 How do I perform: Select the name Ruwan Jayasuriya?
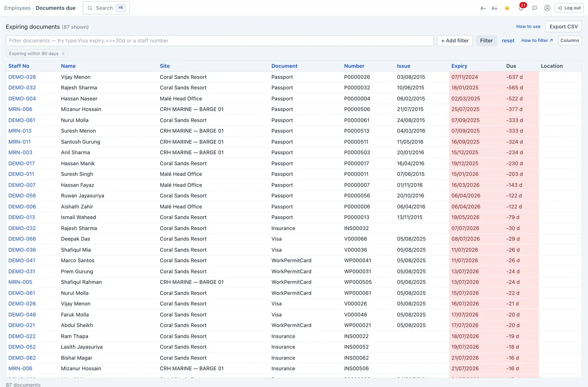[x=83, y=196]
